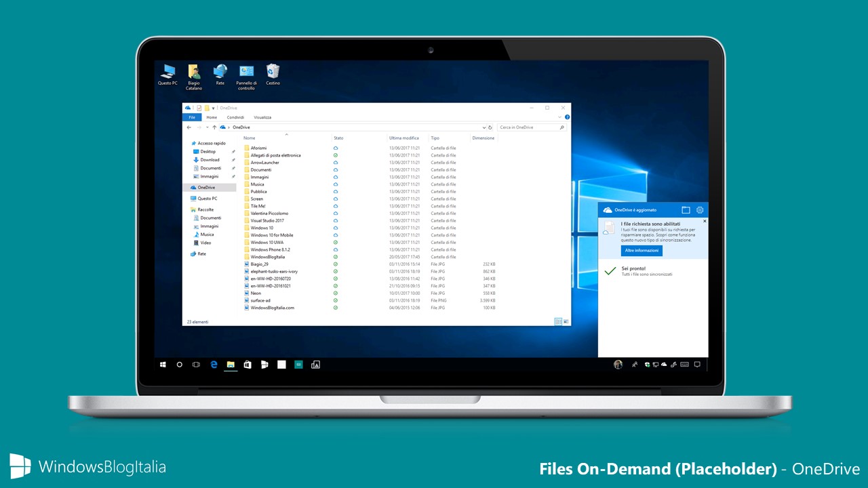Open Store icon on taskbar
The image size is (868, 488).
[x=248, y=365]
